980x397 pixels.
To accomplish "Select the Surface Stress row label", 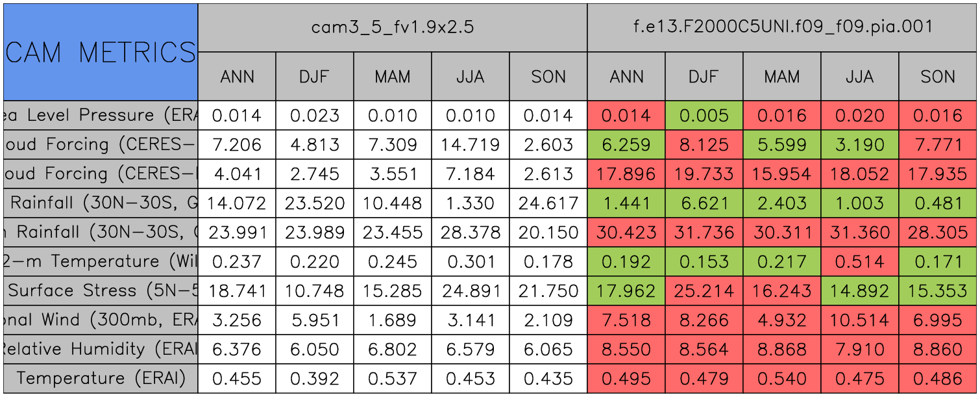I will pos(100,290).
